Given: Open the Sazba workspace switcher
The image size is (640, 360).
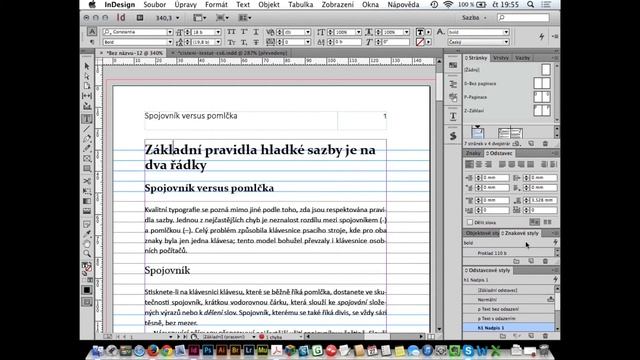Looking at the screenshot, I should click(x=474, y=18).
